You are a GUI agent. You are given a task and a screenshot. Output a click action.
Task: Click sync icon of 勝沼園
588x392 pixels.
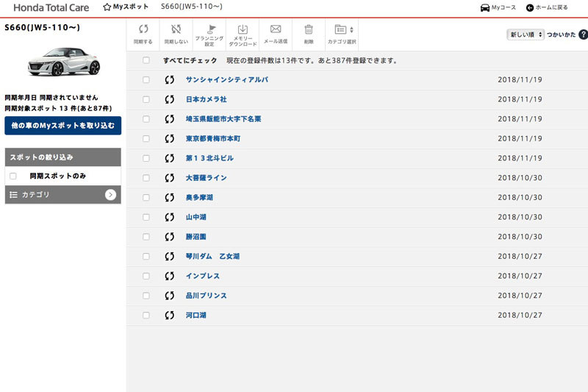[170, 237]
